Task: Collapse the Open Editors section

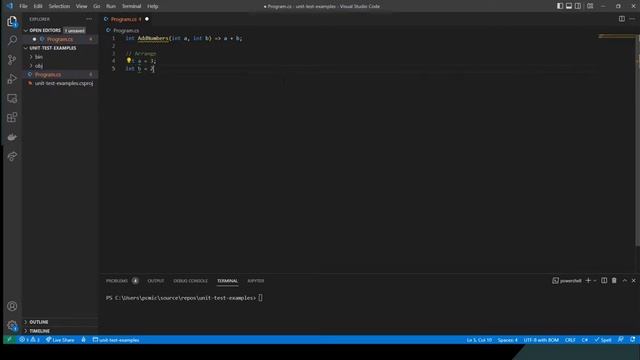Action: tap(26, 31)
